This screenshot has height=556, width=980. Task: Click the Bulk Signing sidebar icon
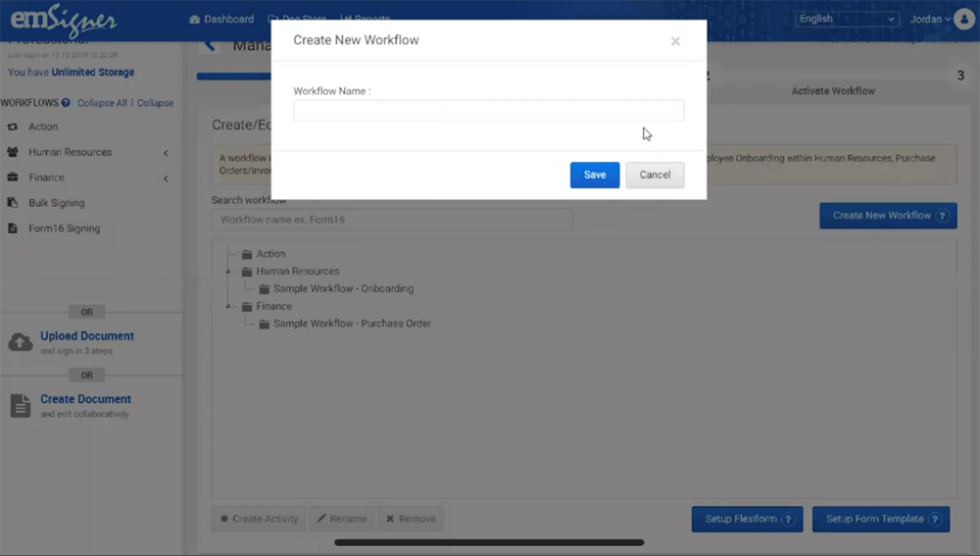(x=13, y=203)
